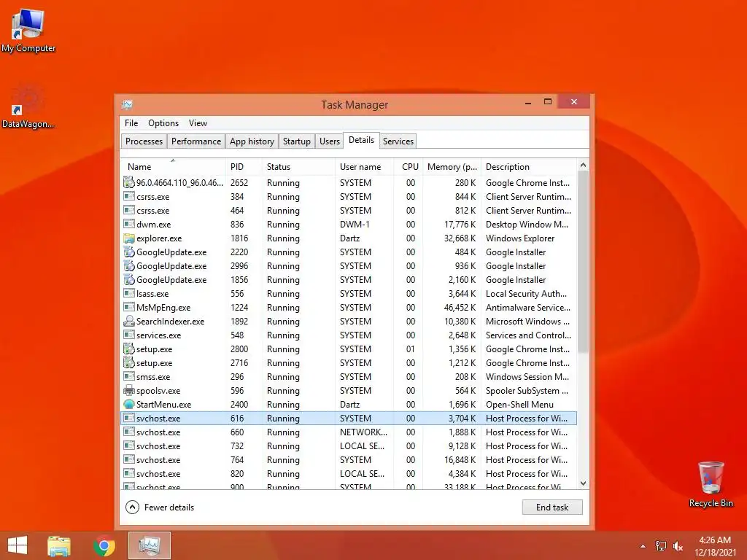Sort by the User name column header
This screenshot has height=560, width=747.
coord(365,167)
